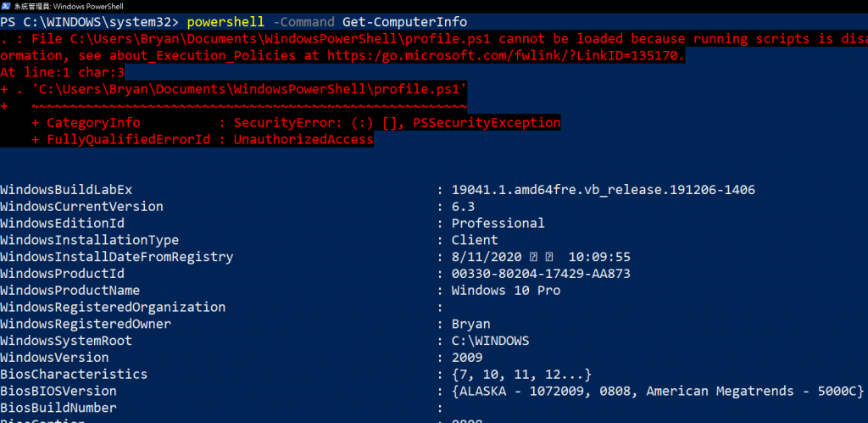The width and height of the screenshot is (868, 423).
Task: Click the Get-ComputerInfo command text
Action: (404, 22)
